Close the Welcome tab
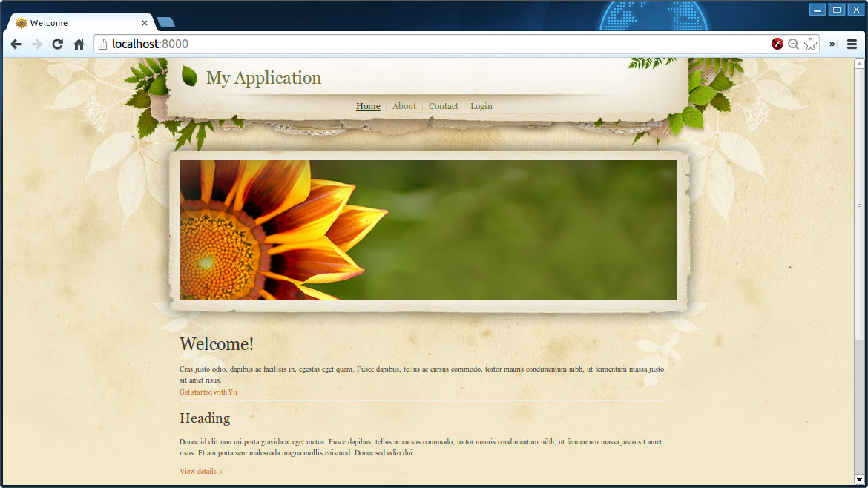The width and height of the screenshot is (868, 488). click(145, 23)
